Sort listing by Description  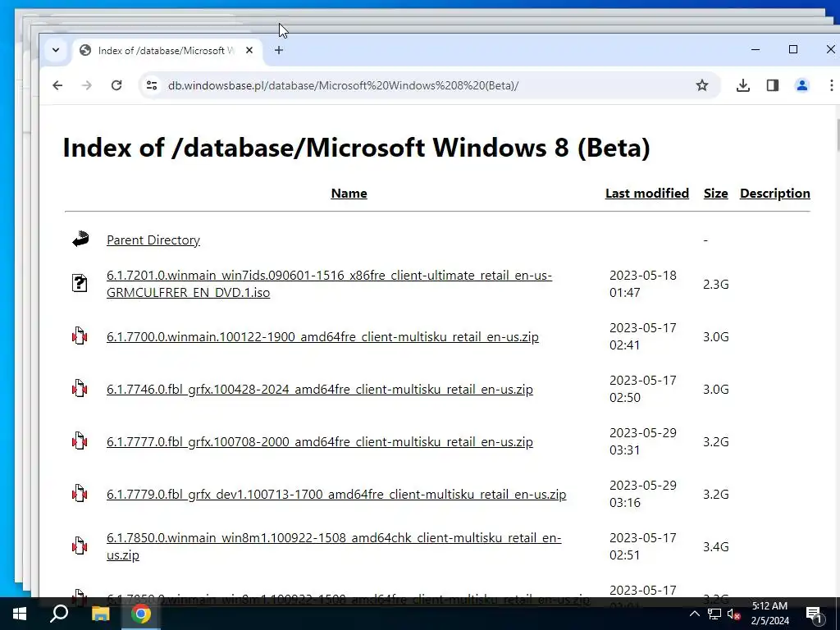[774, 194]
